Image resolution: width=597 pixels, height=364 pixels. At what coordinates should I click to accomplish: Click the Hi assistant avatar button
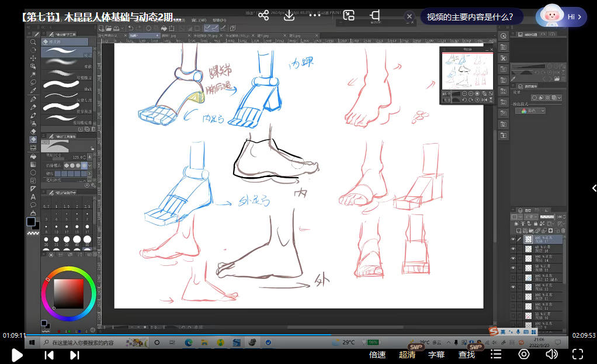(561, 16)
